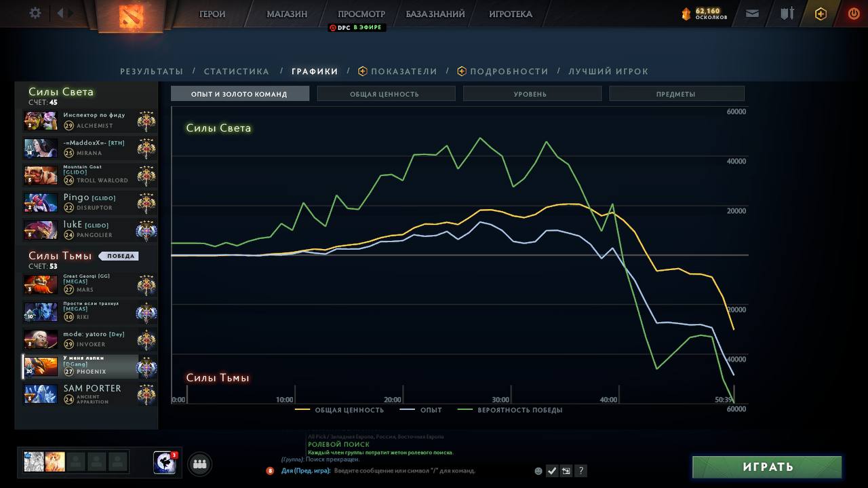This screenshot has height=488, width=868.
Task: Click the Troll Warlord hero portrait
Action: (x=41, y=175)
